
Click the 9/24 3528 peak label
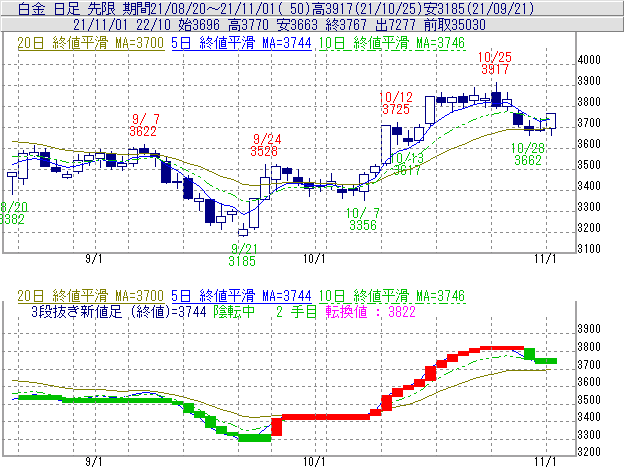pos(265,145)
